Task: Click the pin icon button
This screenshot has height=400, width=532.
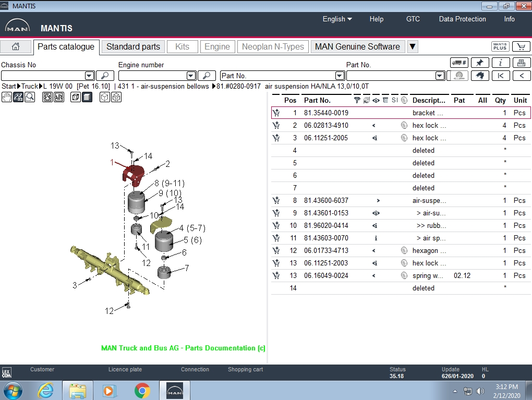Action: tap(480, 63)
